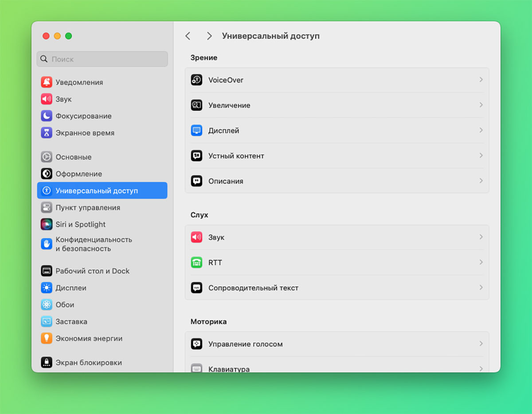Open Звук row under Слух section

coord(337,237)
